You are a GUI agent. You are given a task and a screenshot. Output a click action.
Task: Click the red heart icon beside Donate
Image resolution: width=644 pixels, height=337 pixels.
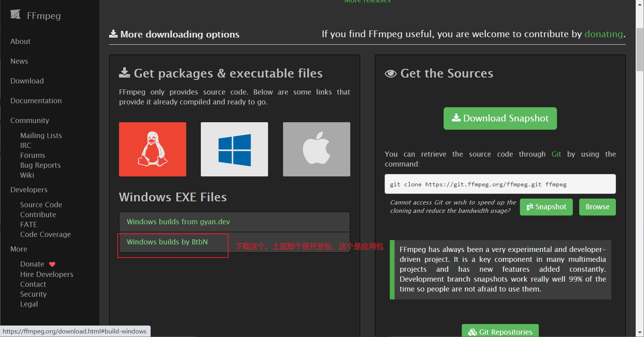pos(52,264)
